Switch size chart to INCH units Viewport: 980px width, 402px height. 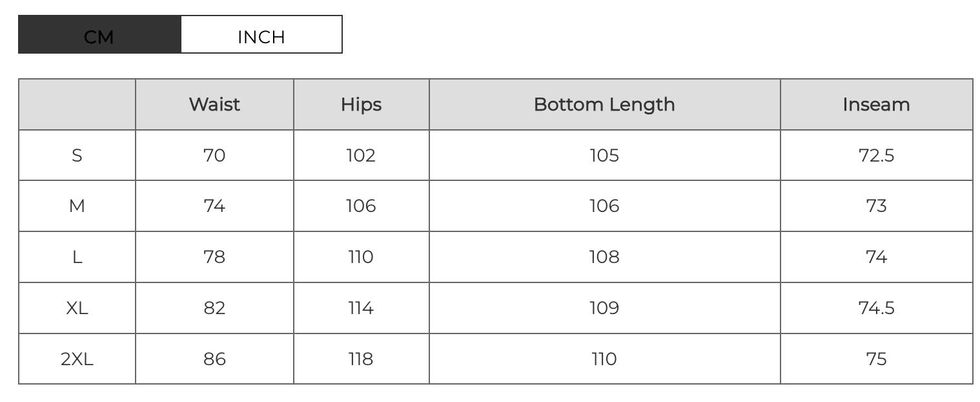[x=261, y=35]
